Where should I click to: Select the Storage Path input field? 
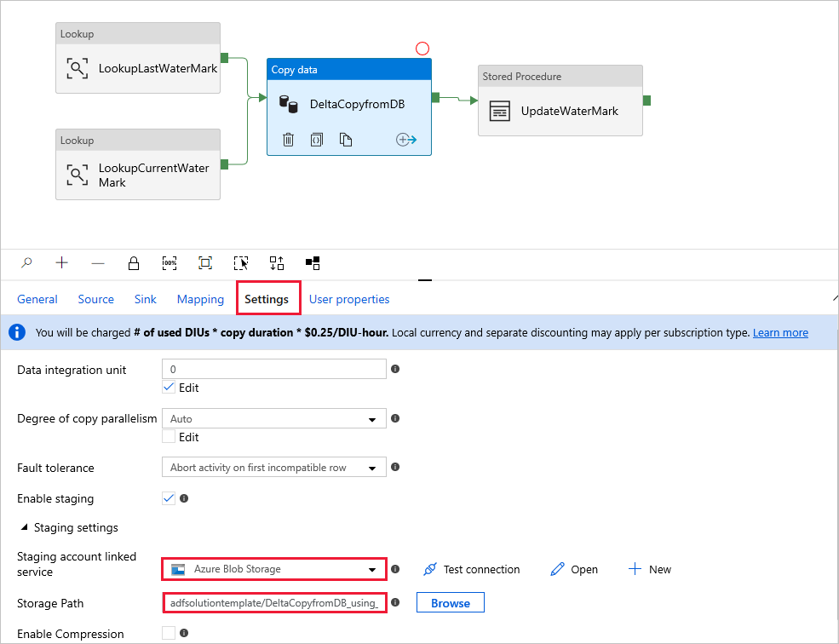[273, 602]
